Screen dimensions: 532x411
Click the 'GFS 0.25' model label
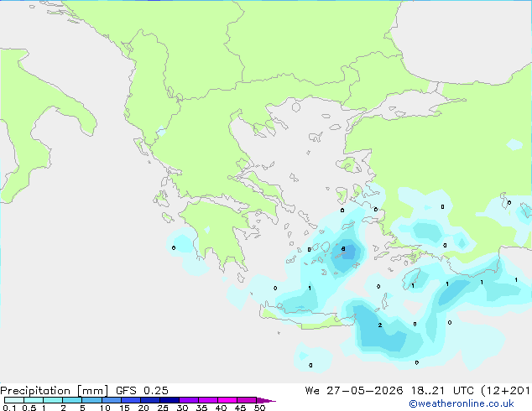click(142, 391)
